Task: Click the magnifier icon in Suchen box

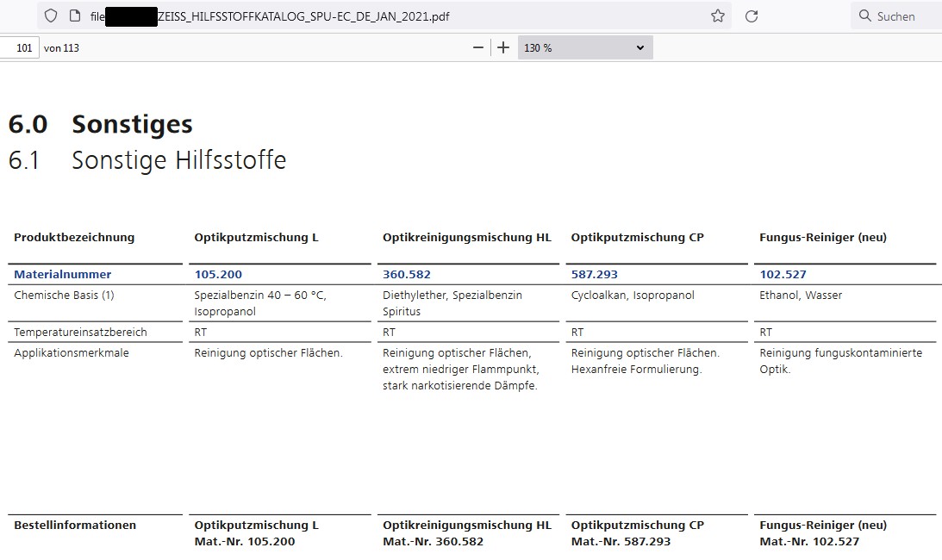Action: [x=865, y=16]
